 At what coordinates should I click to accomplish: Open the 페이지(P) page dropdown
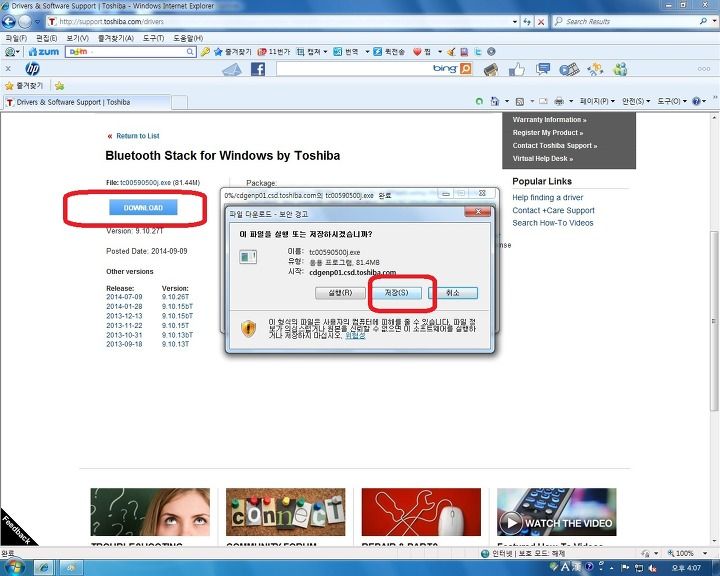coord(597,101)
